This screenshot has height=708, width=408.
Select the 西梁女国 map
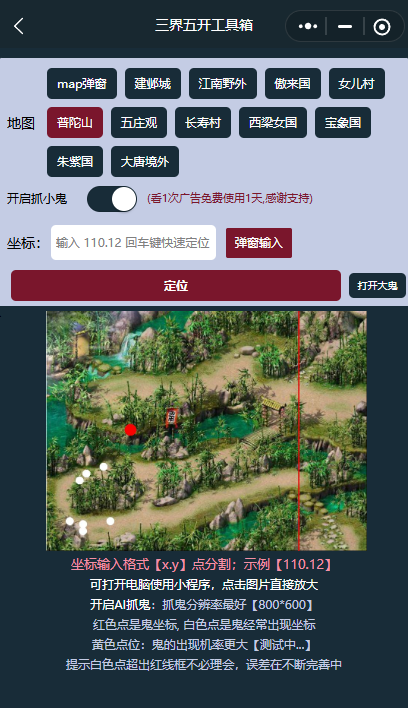click(x=273, y=122)
